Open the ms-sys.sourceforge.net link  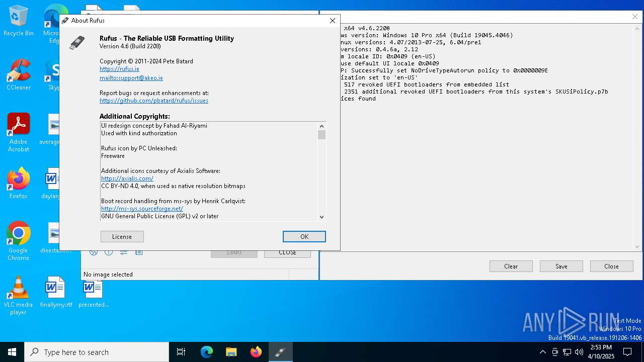coord(142,209)
